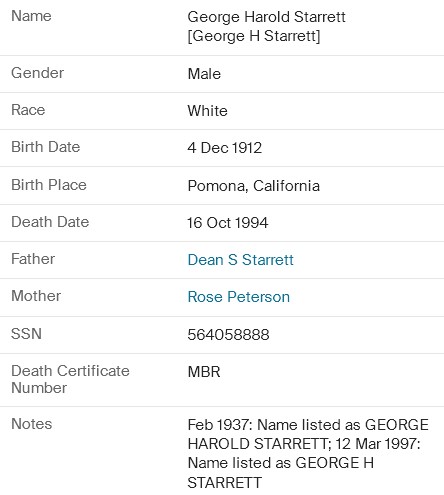Click the Race value White
The image size is (444, 495).
(x=207, y=111)
